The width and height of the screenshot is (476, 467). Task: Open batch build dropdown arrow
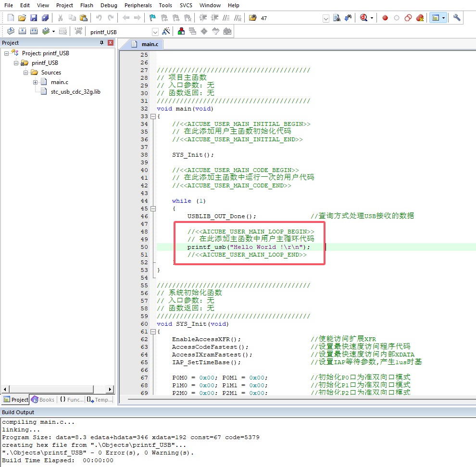point(53,31)
